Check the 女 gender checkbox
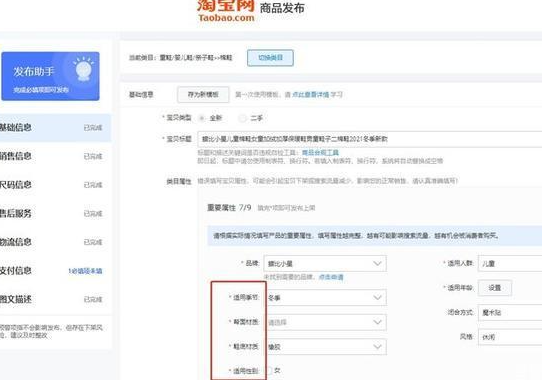Screen dimensions: 542x380 tap(269, 371)
